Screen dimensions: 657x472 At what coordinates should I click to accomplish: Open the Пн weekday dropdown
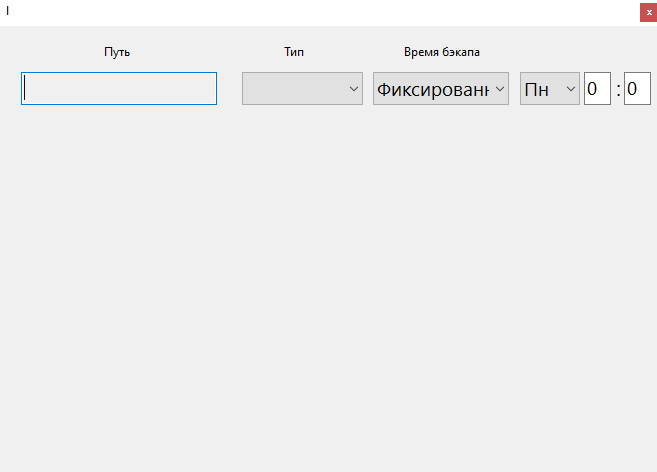(x=540, y=89)
